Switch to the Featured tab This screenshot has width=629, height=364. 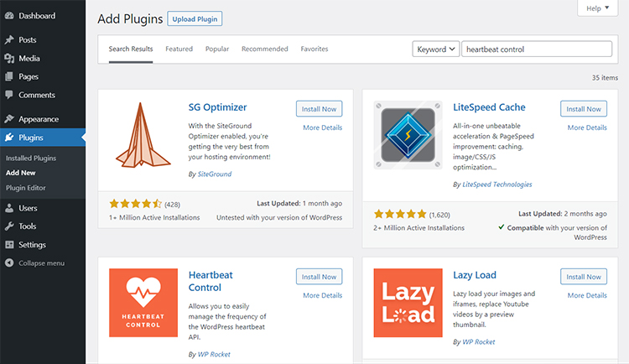coord(179,49)
